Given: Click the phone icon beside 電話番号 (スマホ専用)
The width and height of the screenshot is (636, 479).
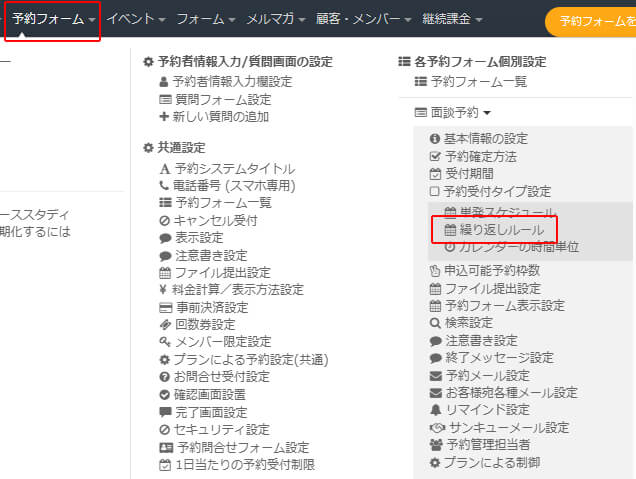Looking at the screenshot, I should coord(165,186).
